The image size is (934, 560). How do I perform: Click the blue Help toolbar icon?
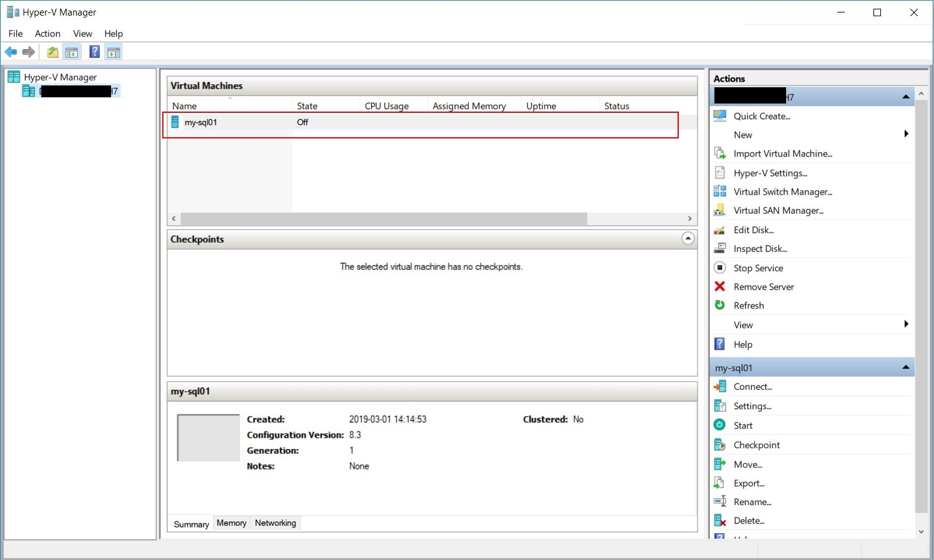[x=94, y=52]
